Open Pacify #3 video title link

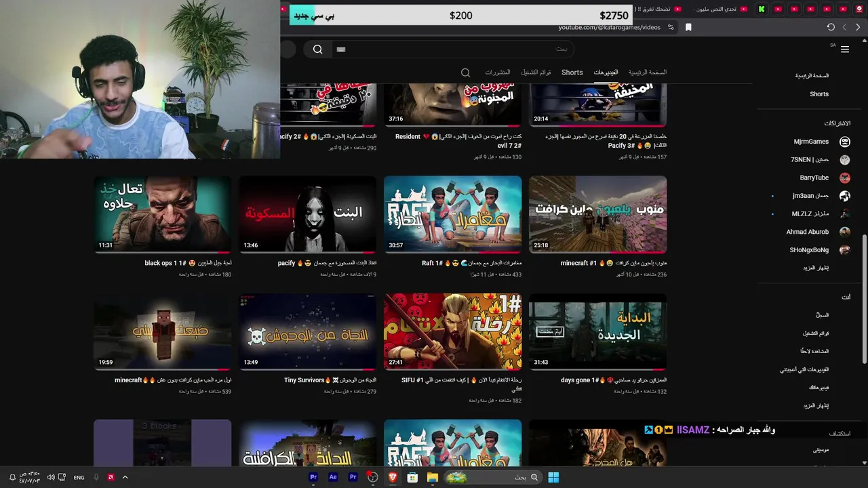pyautogui.click(x=606, y=141)
